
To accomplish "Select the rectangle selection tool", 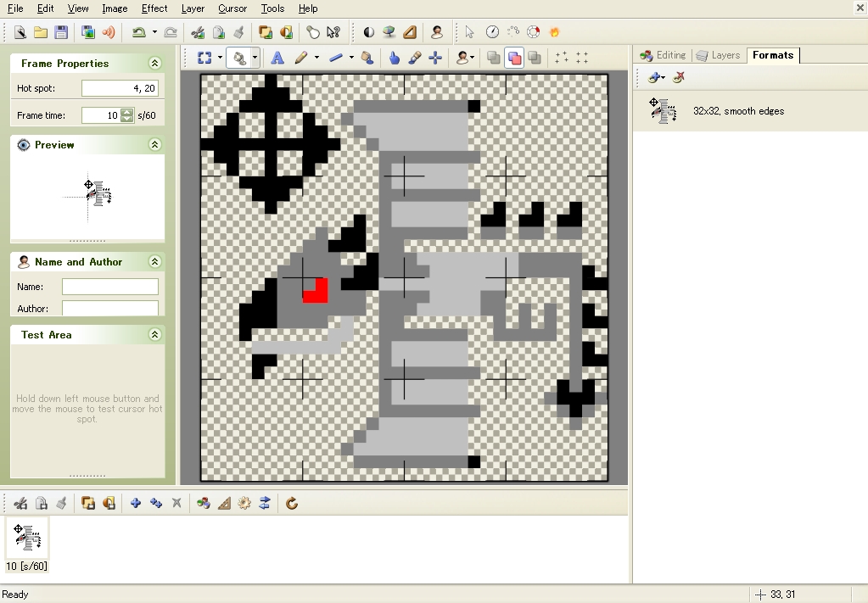I will click(x=204, y=58).
